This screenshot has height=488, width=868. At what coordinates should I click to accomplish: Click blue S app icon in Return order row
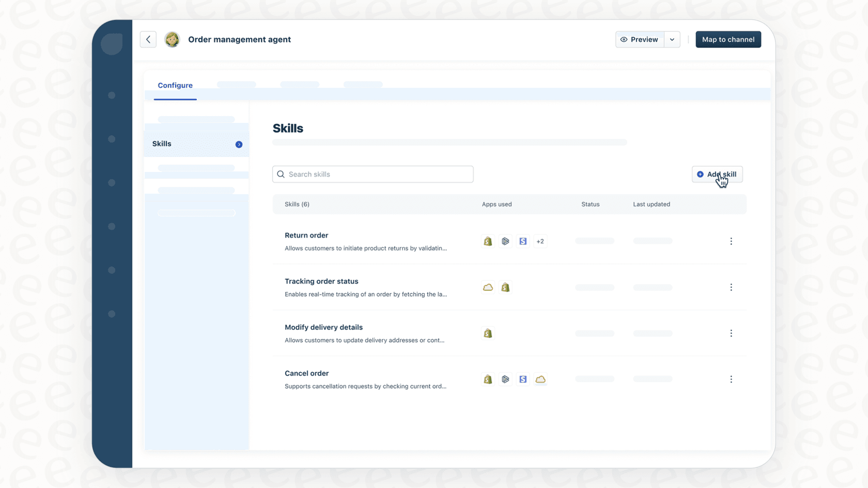pyautogui.click(x=523, y=241)
